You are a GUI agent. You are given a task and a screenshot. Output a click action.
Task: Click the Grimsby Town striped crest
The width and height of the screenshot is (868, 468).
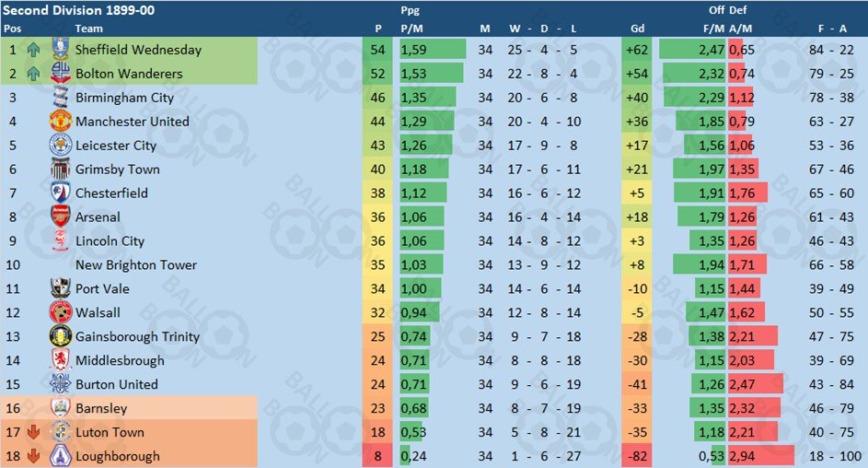coord(61,169)
